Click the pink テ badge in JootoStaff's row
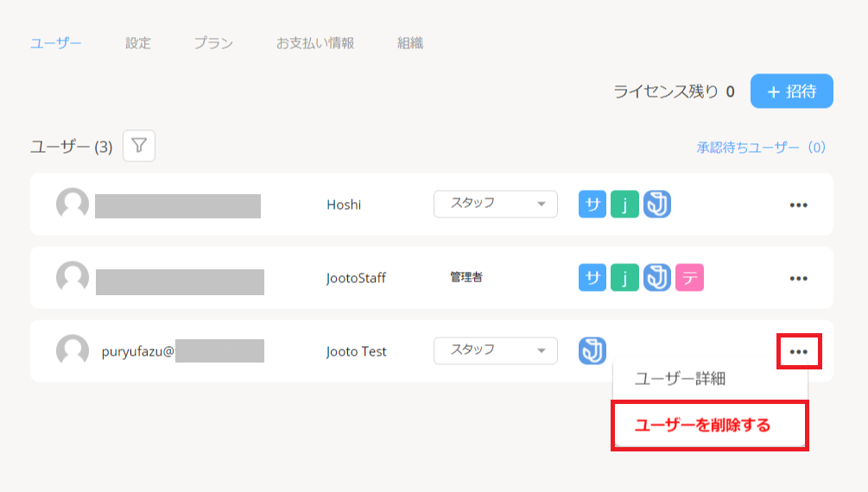Viewport: 868px width, 492px height. coord(690,277)
